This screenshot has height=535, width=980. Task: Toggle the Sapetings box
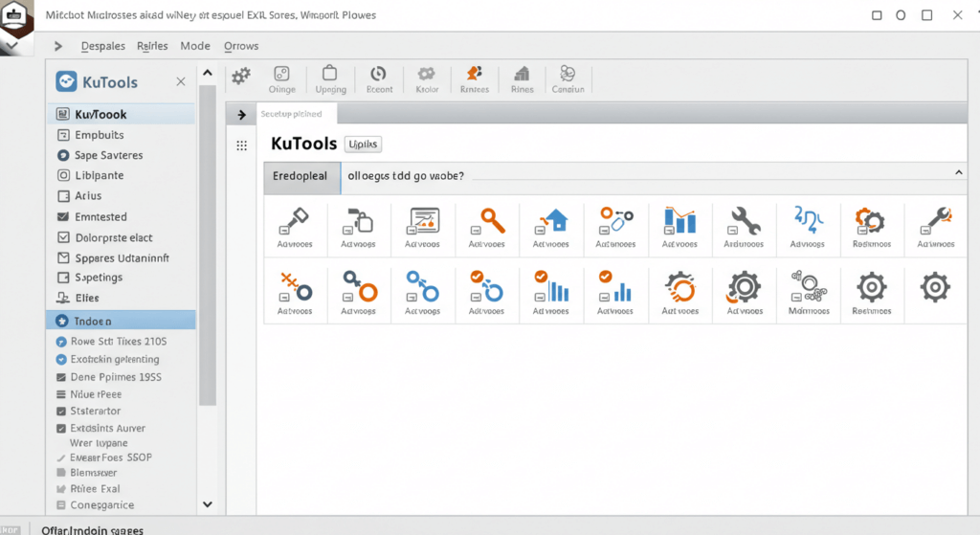point(63,278)
